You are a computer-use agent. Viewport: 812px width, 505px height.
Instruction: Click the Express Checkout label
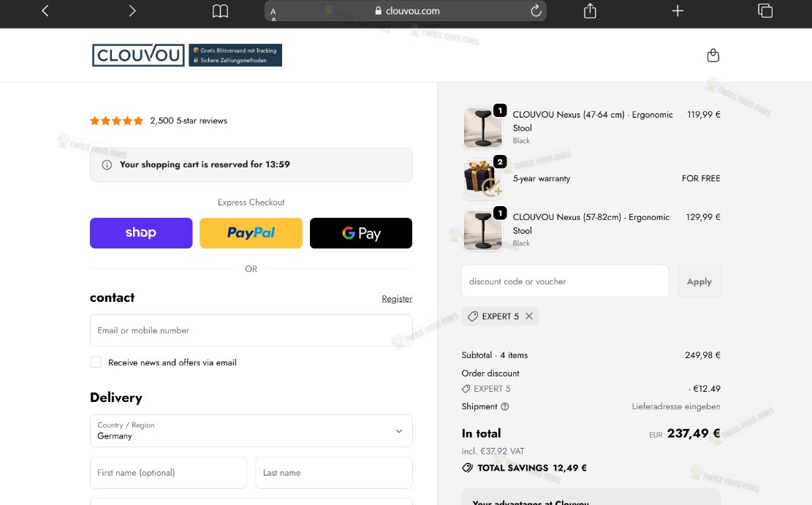pos(251,202)
